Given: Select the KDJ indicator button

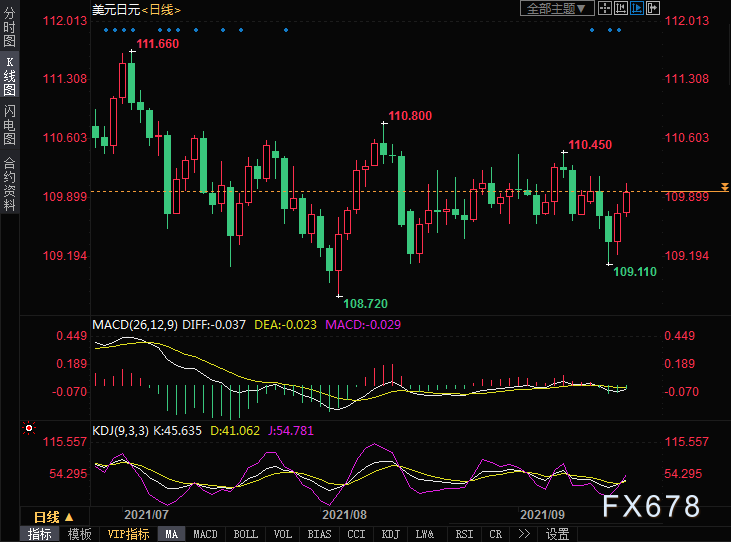Looking at the screenshot, I should tap(391, 534).
